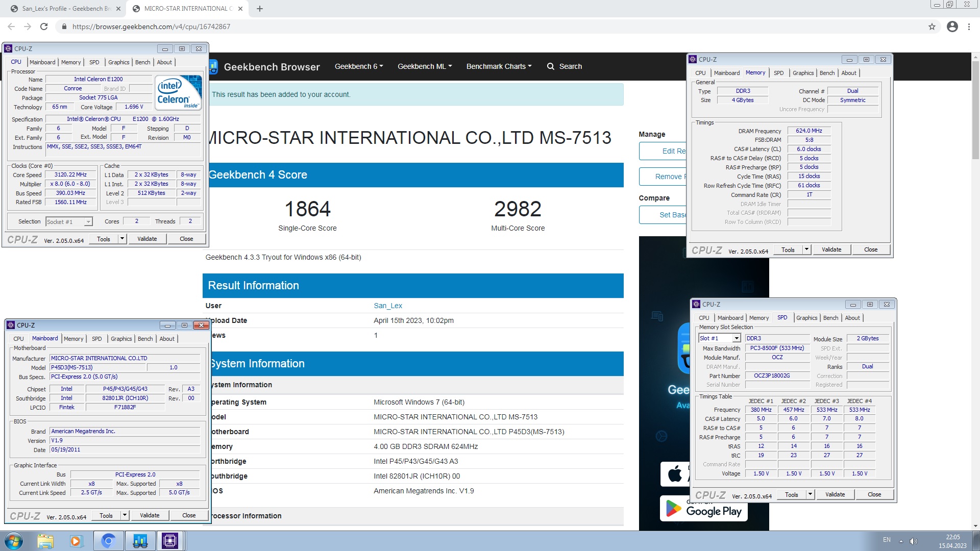980x551 pixels.
Task: Reload the Geekbench page
Action: click(44, 27)
